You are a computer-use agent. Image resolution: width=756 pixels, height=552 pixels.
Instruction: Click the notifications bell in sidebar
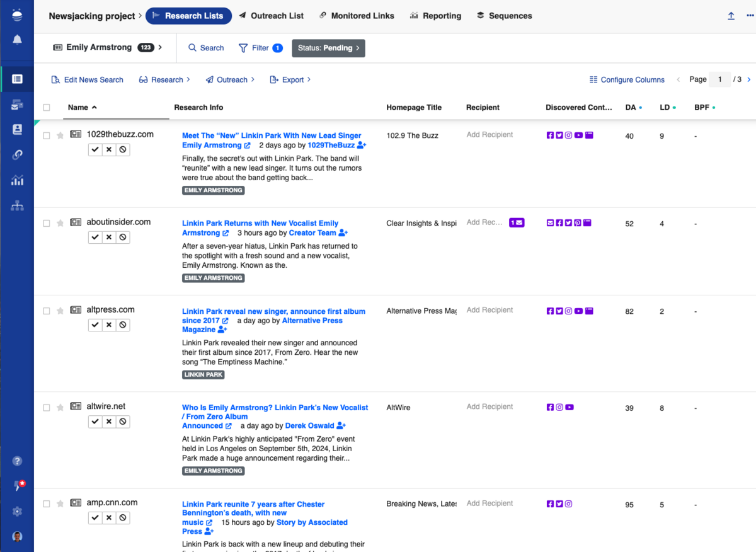17,40
